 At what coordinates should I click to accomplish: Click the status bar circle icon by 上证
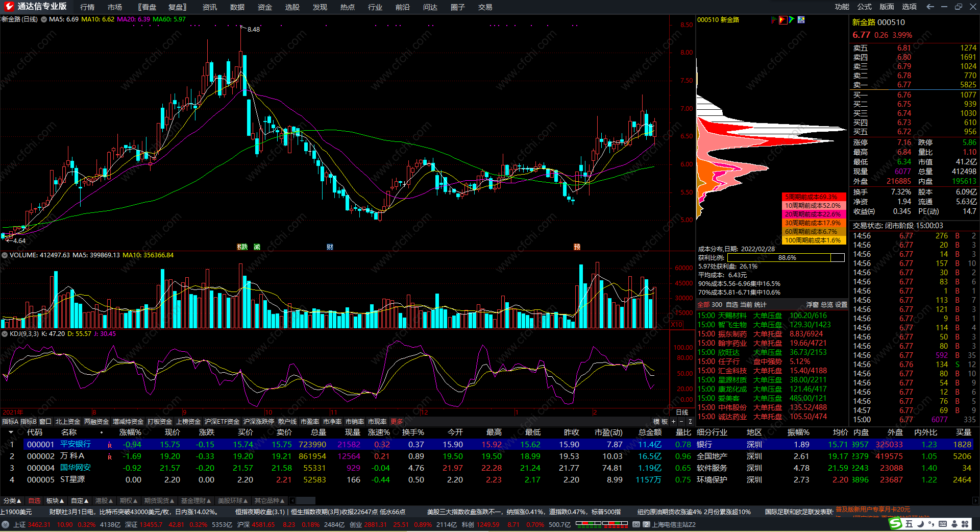click(x=5, y=524)
